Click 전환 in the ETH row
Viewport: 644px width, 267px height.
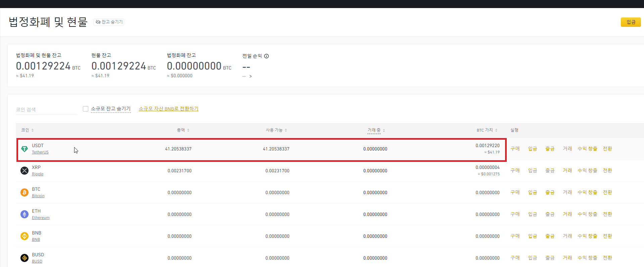click(x=607, y=214)
